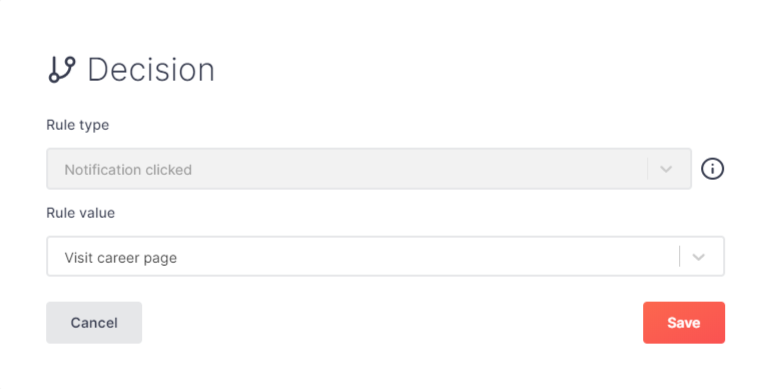
Task: Click the chevron in Visit career page field
Action: (x=698, y=257)
